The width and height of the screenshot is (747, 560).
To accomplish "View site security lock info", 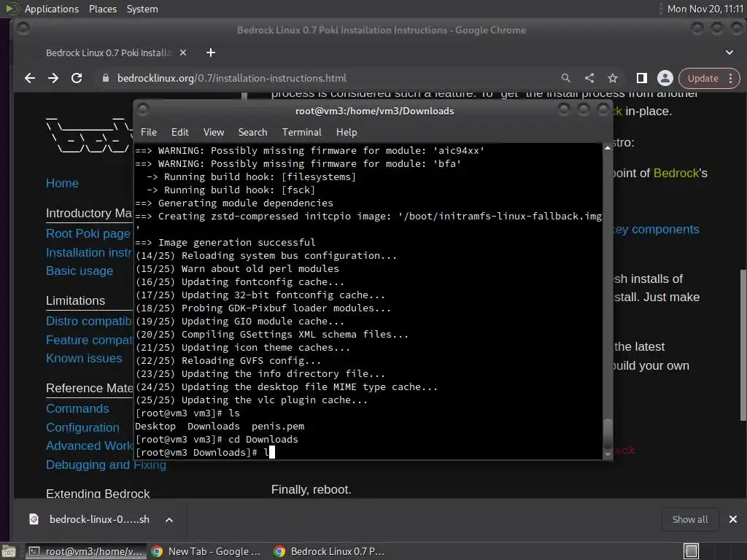I will point(106,78).
